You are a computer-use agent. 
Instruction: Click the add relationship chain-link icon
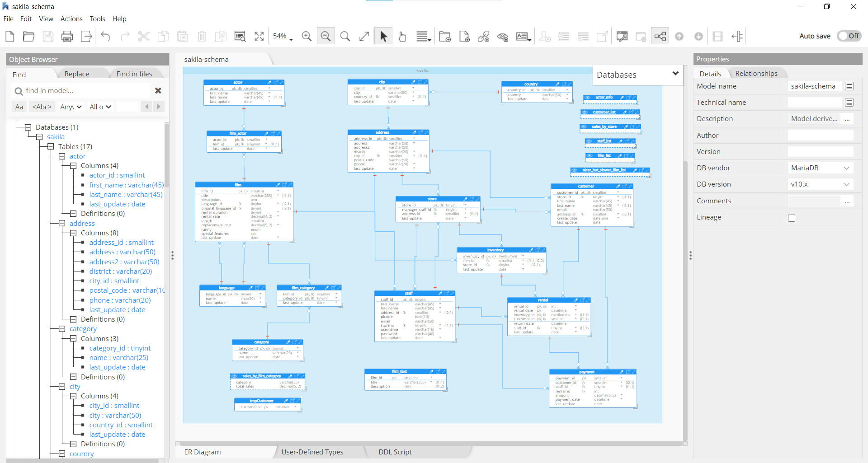(483, 36)
